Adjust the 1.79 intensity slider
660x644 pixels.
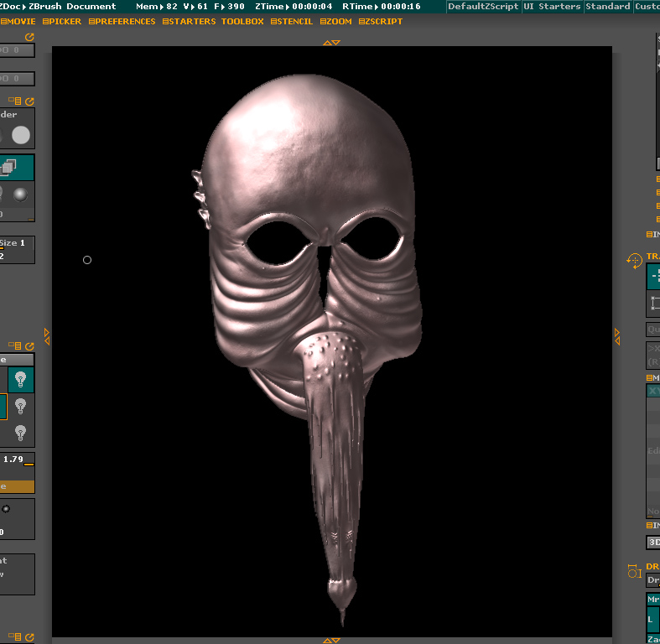pyautogui.click(x=17, y=460)
